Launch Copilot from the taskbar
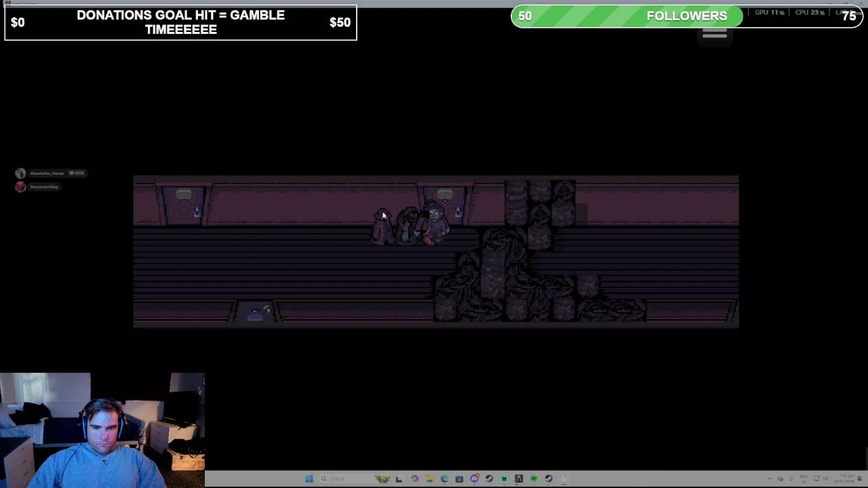This screenshot has height=488, width=868. pyautogui.click(x=415, y=479)
